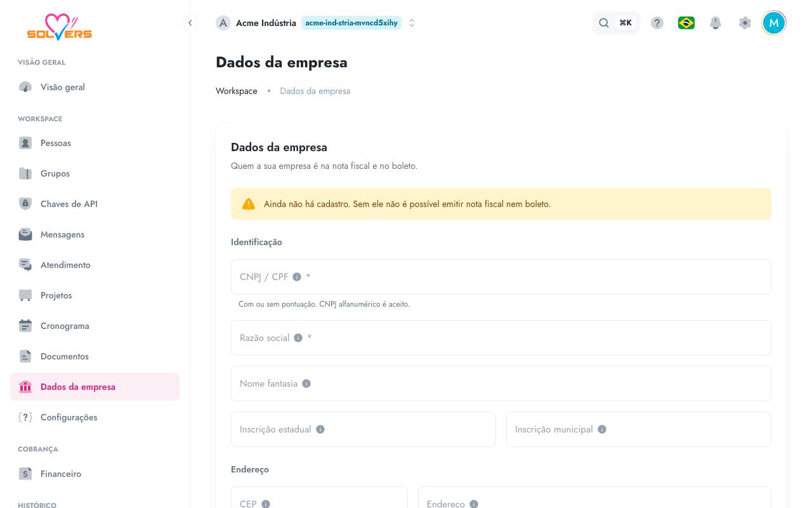Click the Inscrição municipal field
The image size is (812, 508).
(x=639, y=429)
